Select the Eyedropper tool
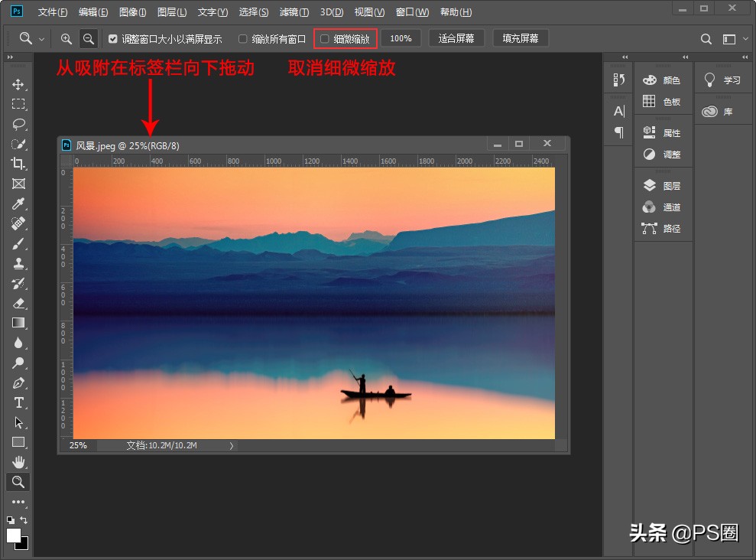Screen dimensions: 756x560 [18, 203]
